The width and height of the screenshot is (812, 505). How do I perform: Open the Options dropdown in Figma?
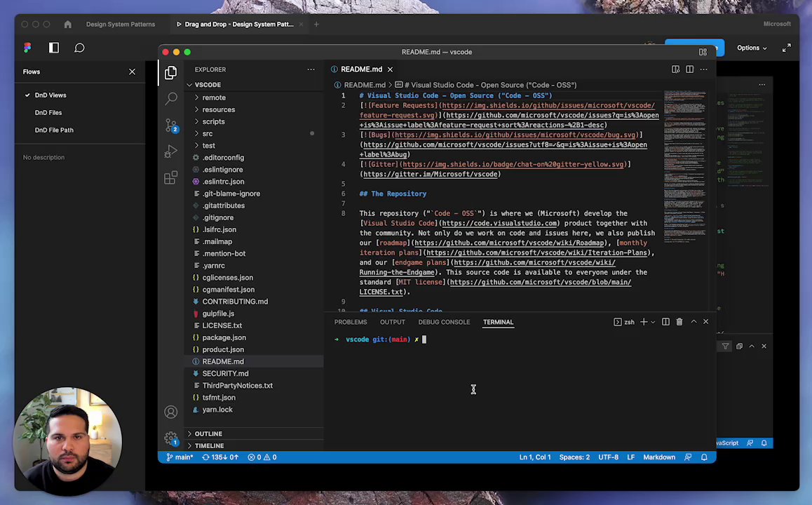point(752,48)
